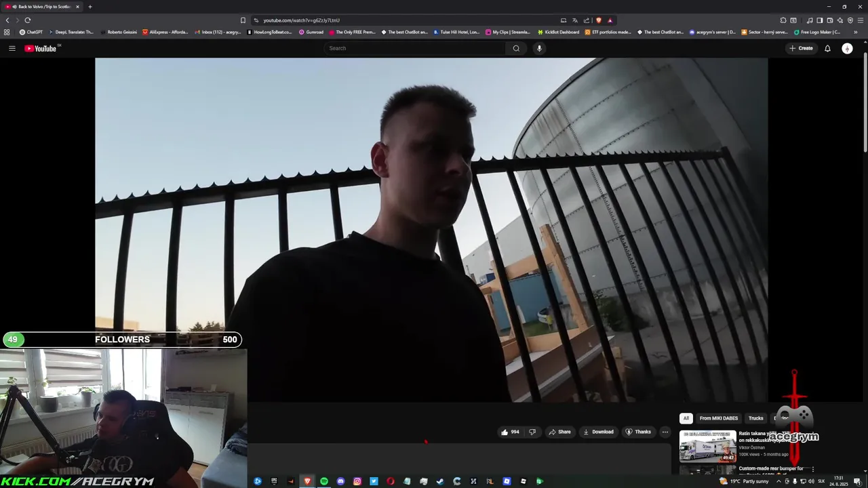Open YouTube notifications bell
The image size is (868, 488).
[x=827, y=48]
